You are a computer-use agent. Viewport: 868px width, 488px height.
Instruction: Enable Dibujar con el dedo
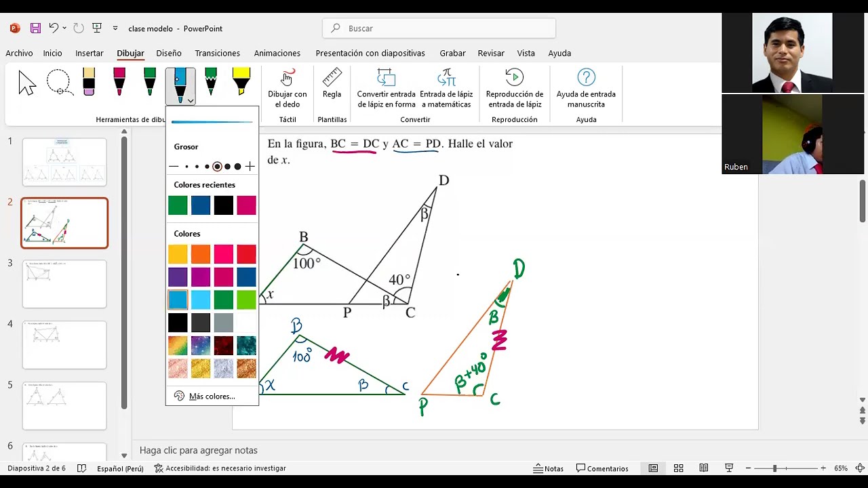tap(288, 88)
